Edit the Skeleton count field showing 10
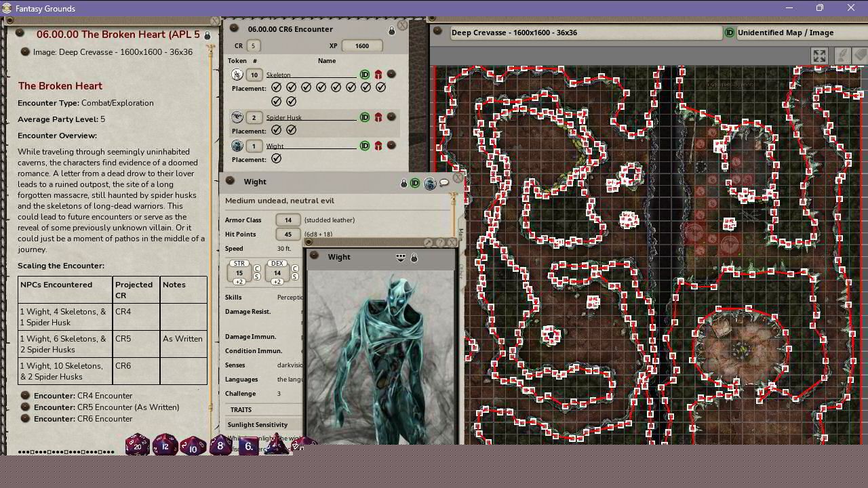 pos(254,75)
